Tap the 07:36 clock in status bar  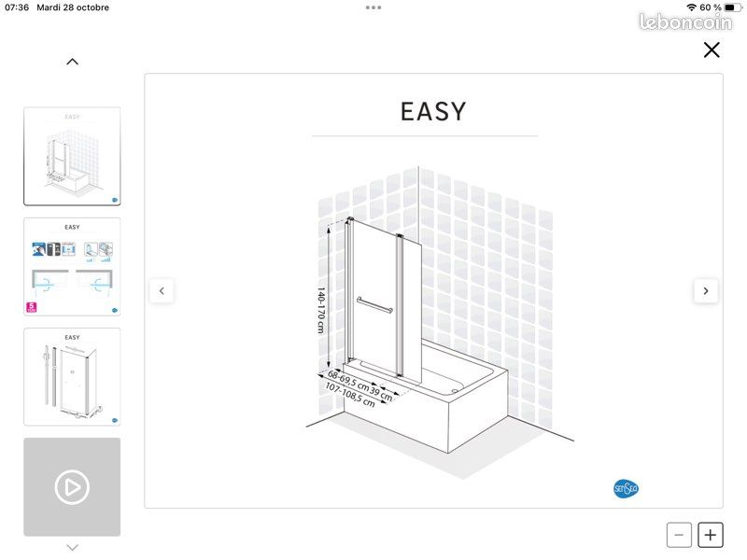click(x=17, y=7)
